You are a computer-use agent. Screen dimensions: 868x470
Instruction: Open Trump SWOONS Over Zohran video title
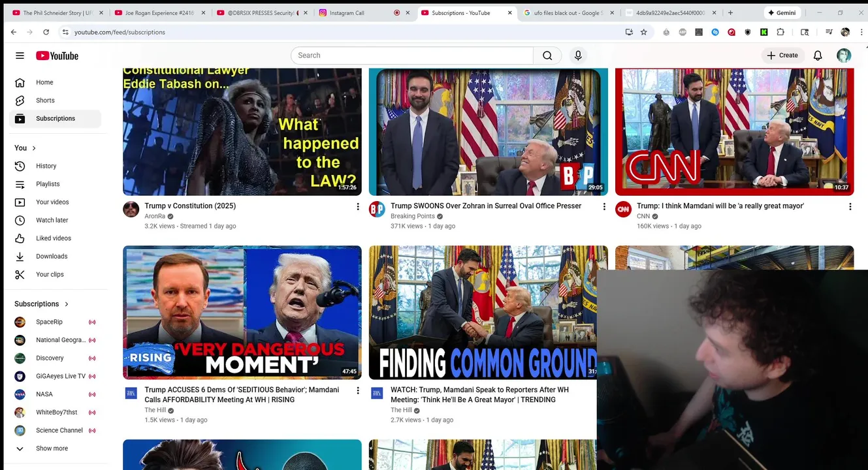486,206
